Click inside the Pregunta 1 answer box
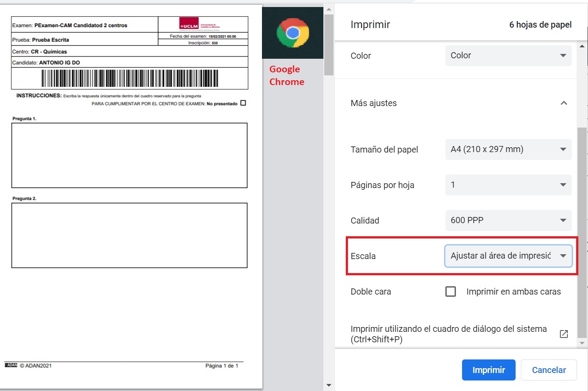 click(x=129, y=155)
